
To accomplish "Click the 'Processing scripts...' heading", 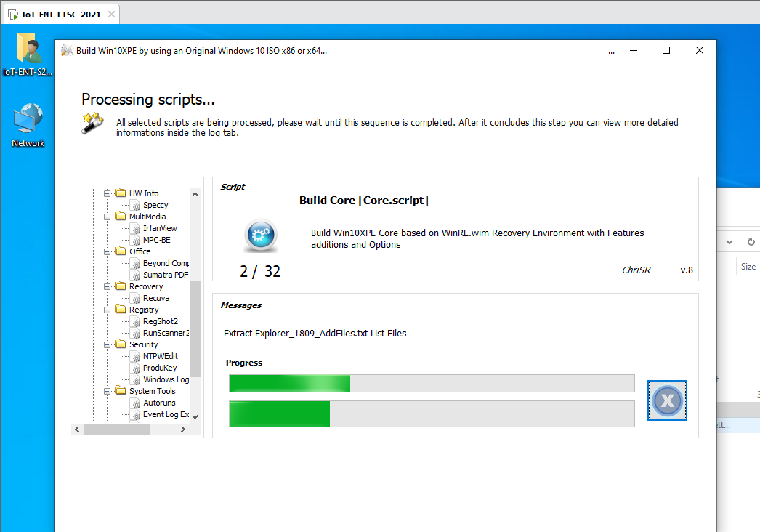I will click(x=147, y=100).
